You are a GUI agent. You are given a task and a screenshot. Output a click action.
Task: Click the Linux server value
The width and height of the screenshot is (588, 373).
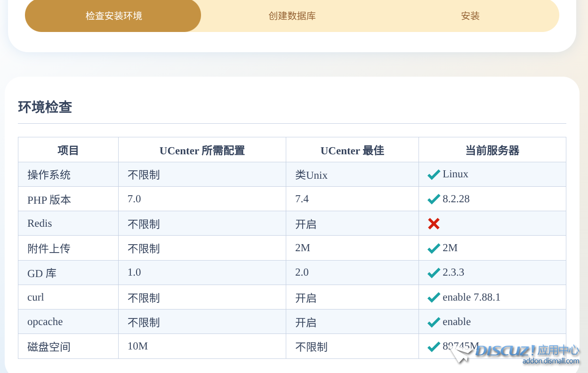455,174
